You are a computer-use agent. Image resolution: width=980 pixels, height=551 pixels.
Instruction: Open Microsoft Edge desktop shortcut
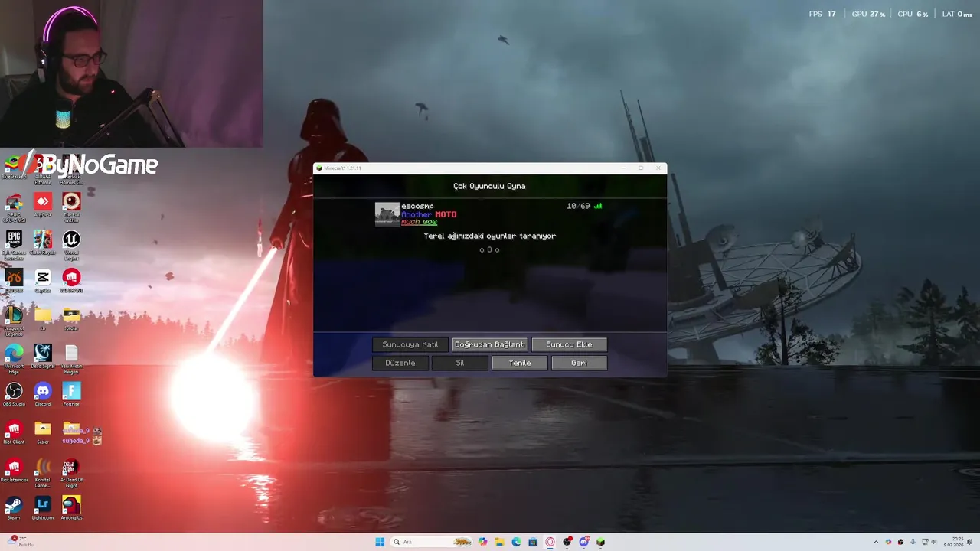tap(14, 357)
